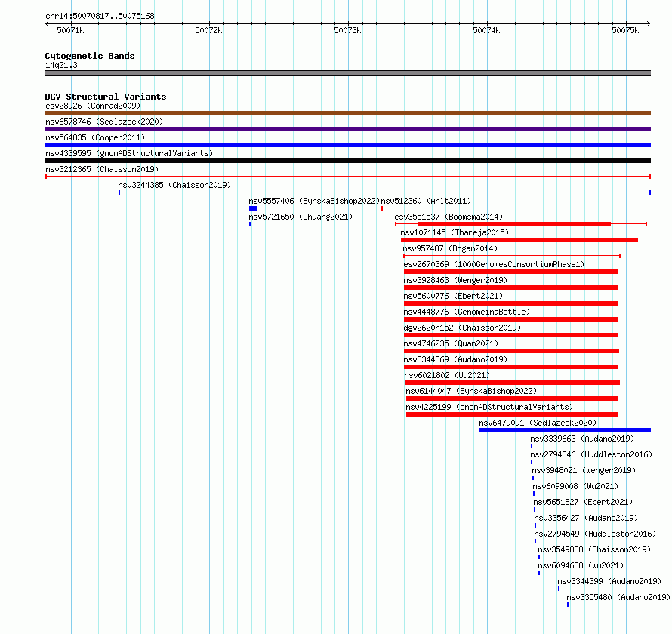The image size is (672, 634).
Task: Click the red esv2670369 variant bar
Action: [x=511, y=272]
